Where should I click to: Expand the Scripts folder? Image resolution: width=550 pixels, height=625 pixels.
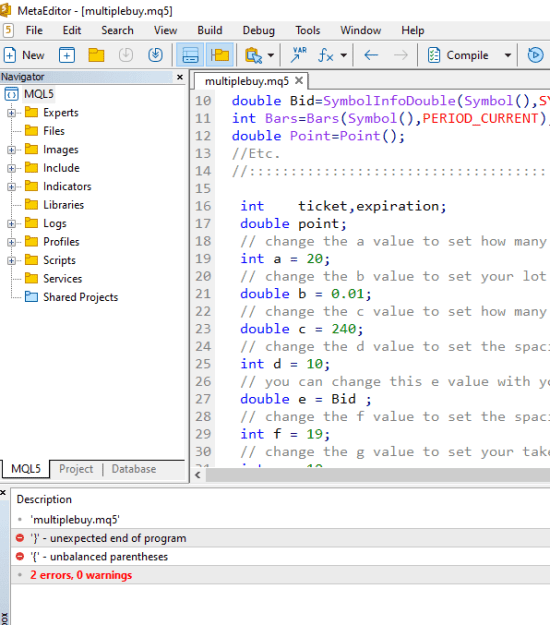(x=11, y=261)
